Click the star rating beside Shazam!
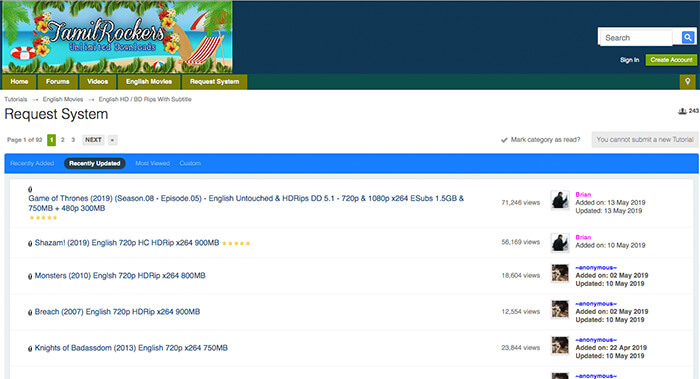 [236, 243]
